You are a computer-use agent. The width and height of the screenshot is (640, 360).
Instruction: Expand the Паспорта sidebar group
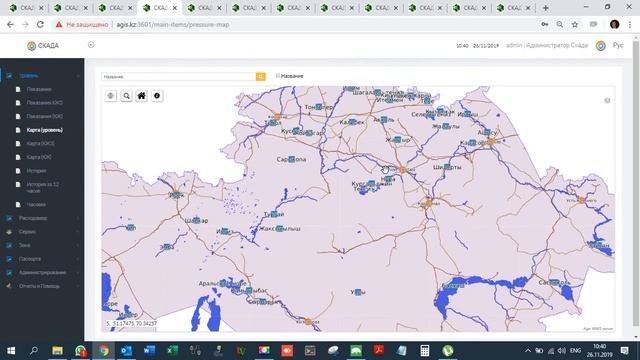coord(42,259)
